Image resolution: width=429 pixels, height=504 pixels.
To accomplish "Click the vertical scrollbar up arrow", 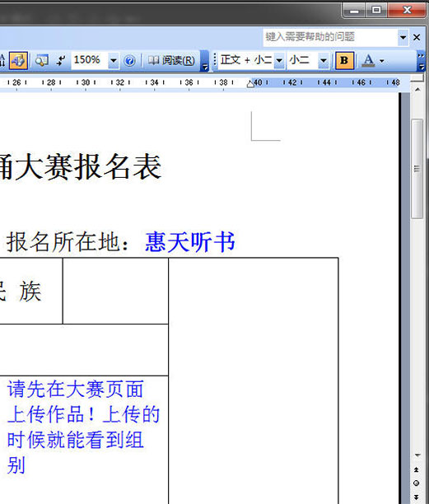I will [417, 90].
